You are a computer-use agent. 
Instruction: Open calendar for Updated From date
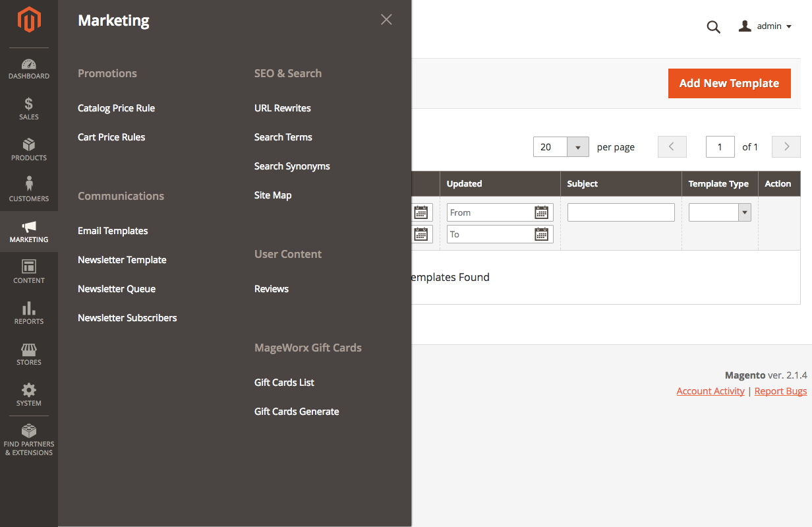(541, 212)
